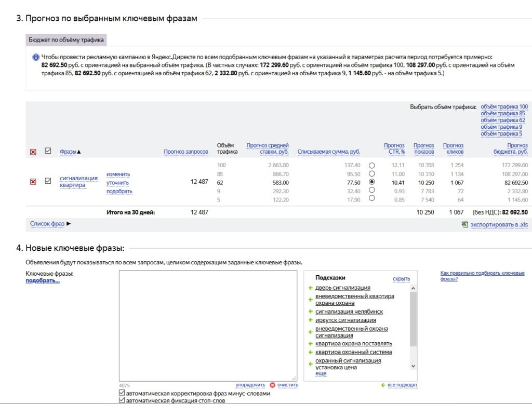This screenshot has width=532, height=404.
Task: Click the hints list scrollbar thumb
Action: pyautogui.click(x=413, y=319)
